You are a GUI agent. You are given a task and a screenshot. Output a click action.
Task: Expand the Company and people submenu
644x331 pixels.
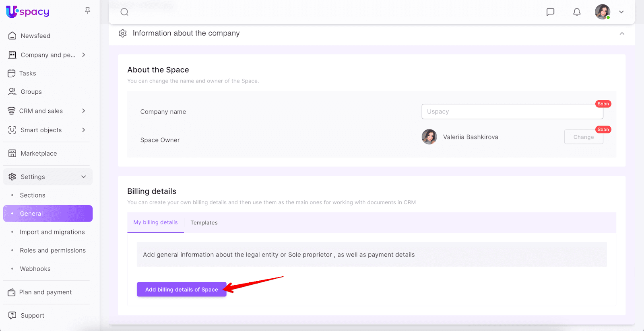point(84,55)
